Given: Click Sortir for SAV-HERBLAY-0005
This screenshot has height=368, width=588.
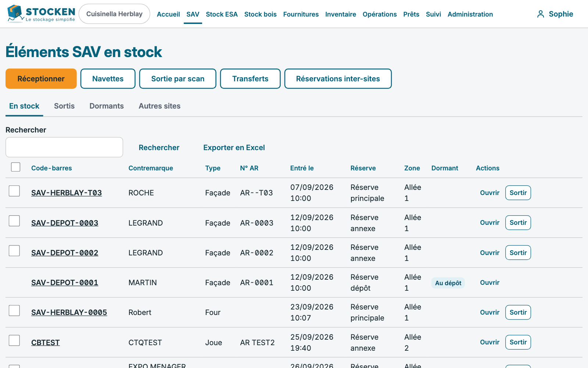Looking at the screenshot, I should (x=518, y=312).
